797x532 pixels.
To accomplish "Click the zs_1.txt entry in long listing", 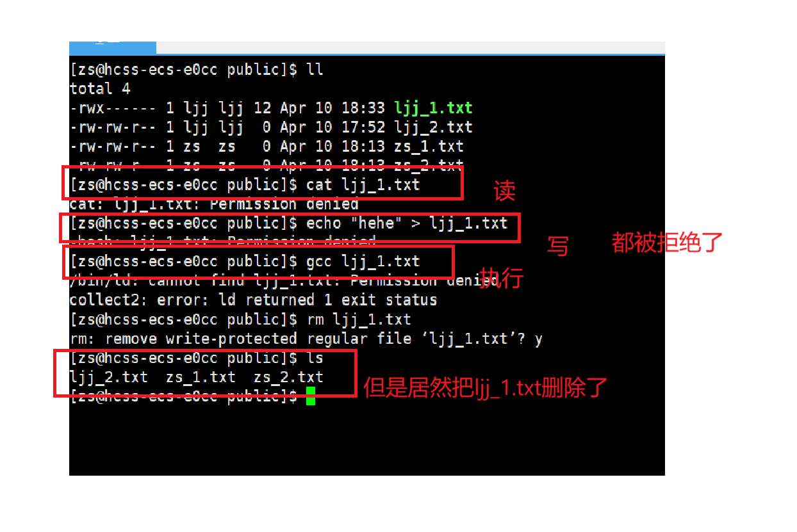I will click(x=429, y=147).
